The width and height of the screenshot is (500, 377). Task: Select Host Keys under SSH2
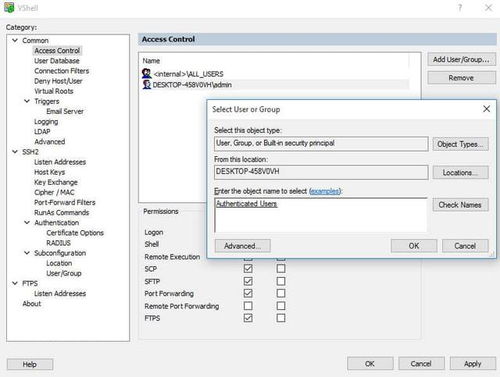(49, 172)
